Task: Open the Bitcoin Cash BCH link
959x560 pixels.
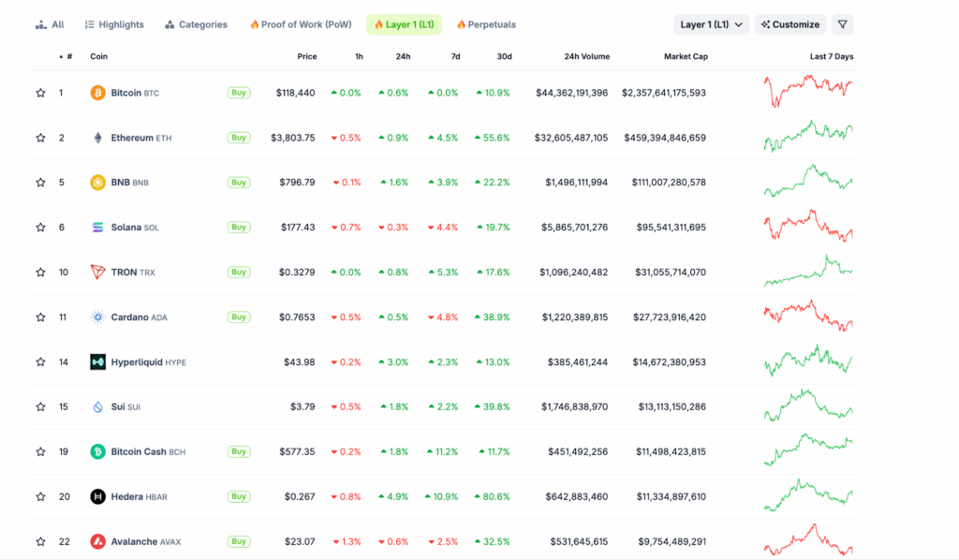Action: [148, 451]
